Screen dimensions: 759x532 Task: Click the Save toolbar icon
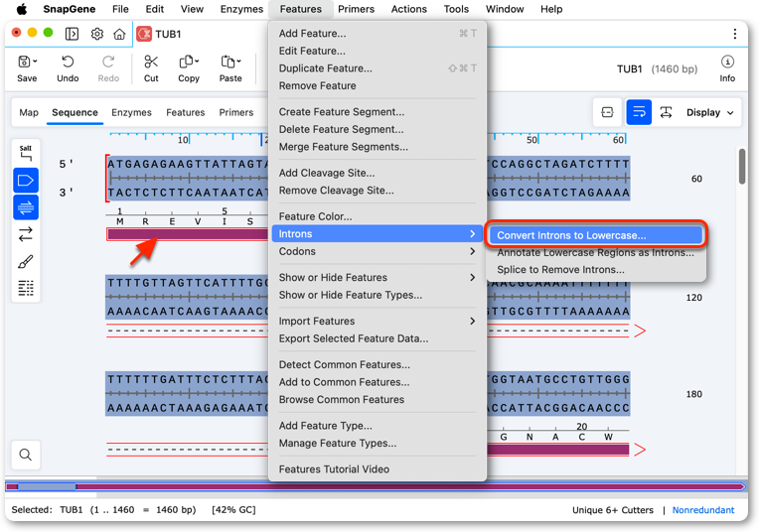coord(24,62)
